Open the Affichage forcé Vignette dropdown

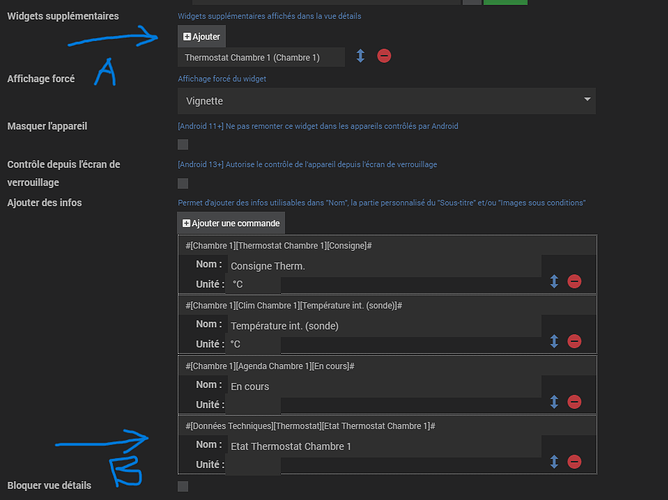tap(386, 101)
